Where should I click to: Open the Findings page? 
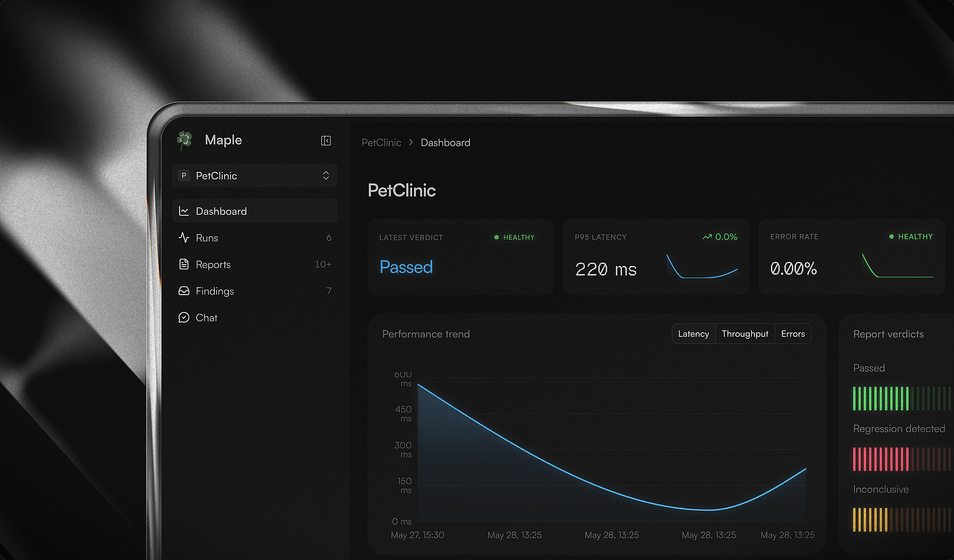[255, 291]
